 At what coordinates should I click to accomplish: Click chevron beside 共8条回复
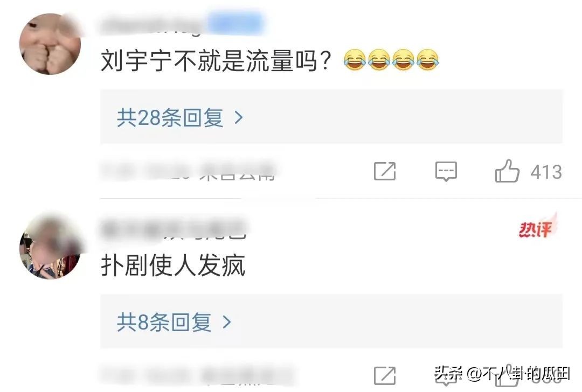click(x=226, y=323)
